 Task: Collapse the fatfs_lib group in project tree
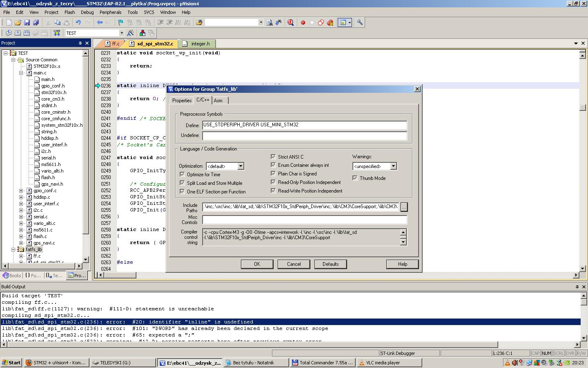[13, 249]
